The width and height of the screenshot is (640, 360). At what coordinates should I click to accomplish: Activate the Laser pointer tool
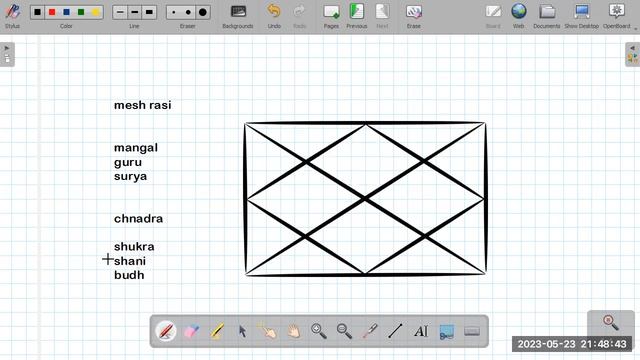370,331
